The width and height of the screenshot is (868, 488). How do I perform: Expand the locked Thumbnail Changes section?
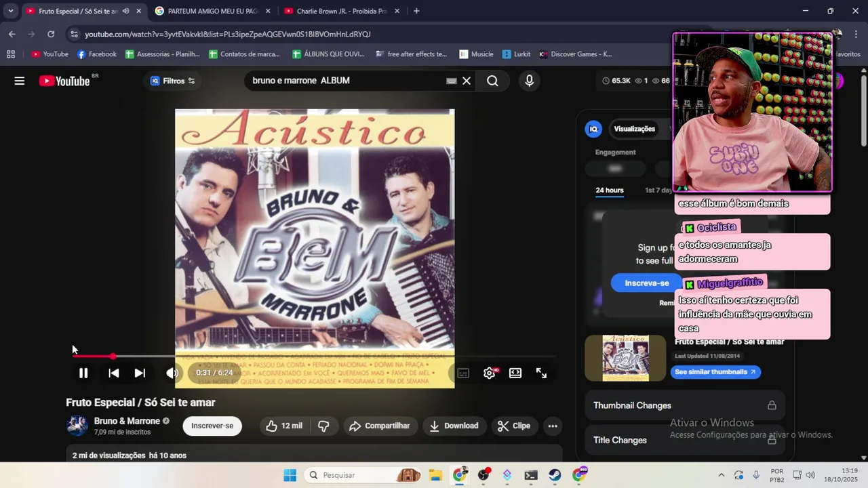point(685,405)
